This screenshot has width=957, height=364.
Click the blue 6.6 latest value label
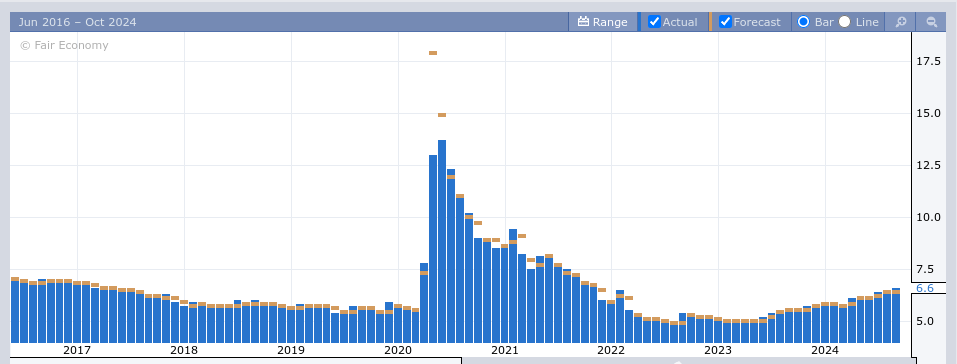click(x=925, y=288)
